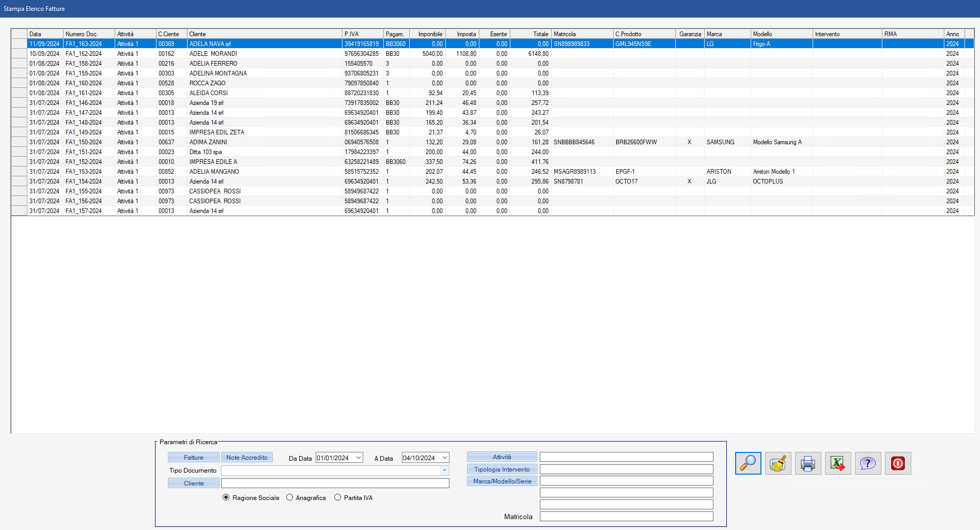This screenshot has width=980, height=530.
Task: Click the broom clear filters icon
Action: click(777, 463)
